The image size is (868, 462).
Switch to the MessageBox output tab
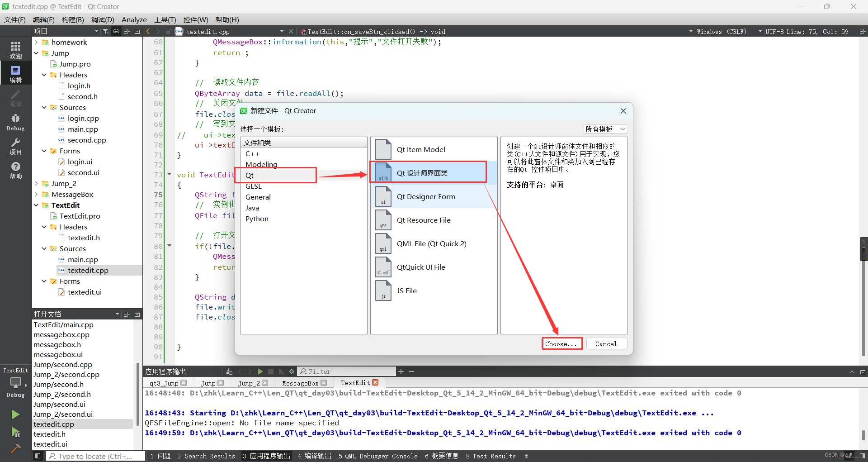pyautogui.click(x=300, y=383)
